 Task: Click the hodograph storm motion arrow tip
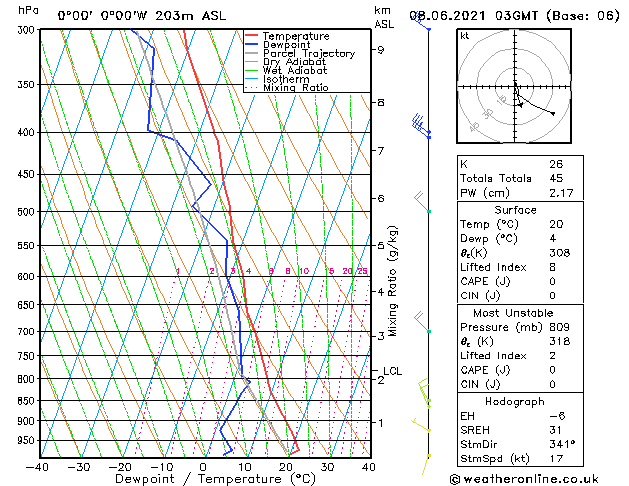coord(520,105)
